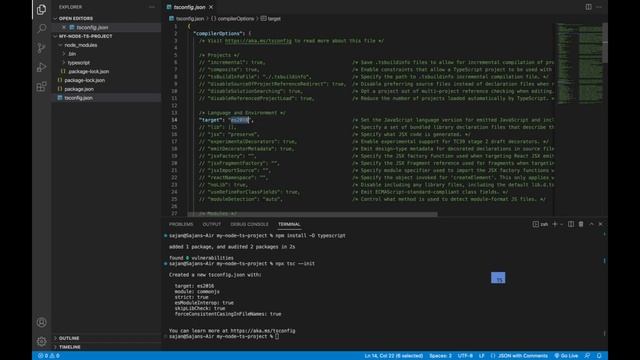Collapse the node_modules folder

click(81, 45)
